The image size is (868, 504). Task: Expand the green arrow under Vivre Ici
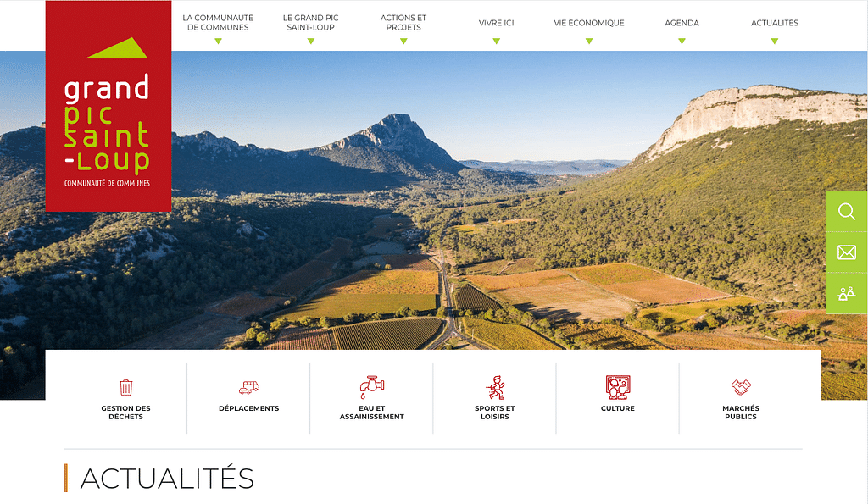click(497, 41)
